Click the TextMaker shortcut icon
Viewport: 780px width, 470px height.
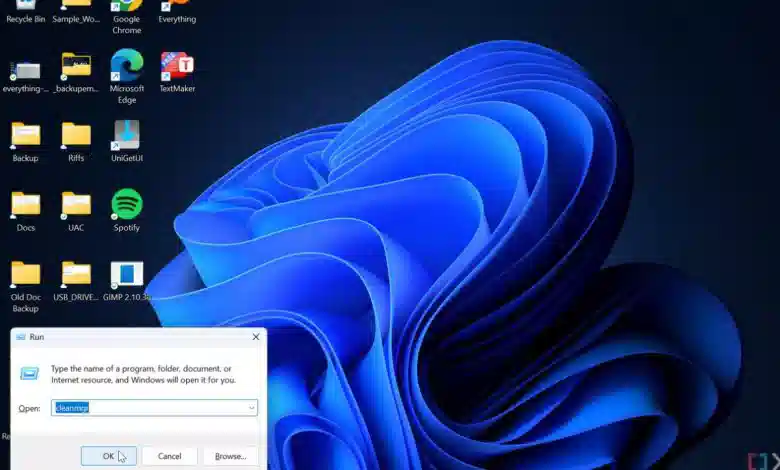pyautogui.click(x=177, y=72)
